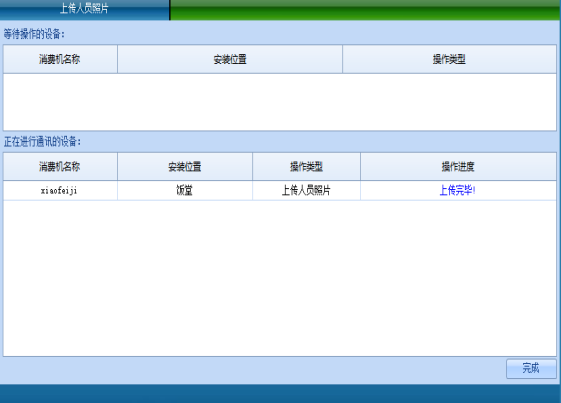This screenshot has width=561, height=403.
Task: Click 操作类型 header in waiting devices table
Action: click(x=449, y=59)
